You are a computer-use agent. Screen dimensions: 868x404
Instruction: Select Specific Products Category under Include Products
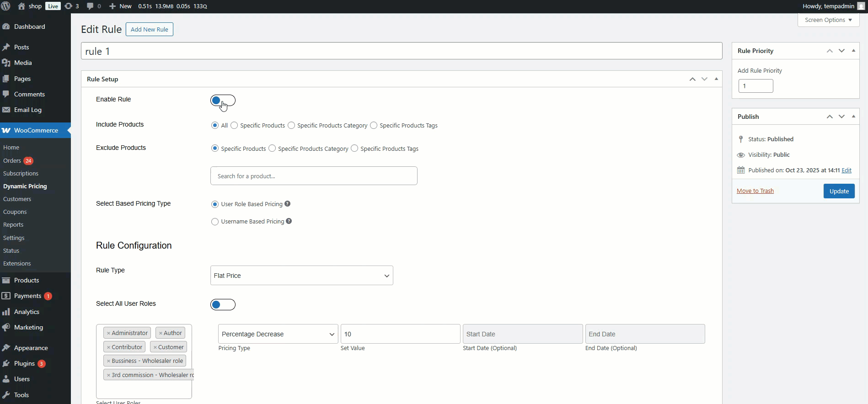pyautogui.click(x=291, y=125)
